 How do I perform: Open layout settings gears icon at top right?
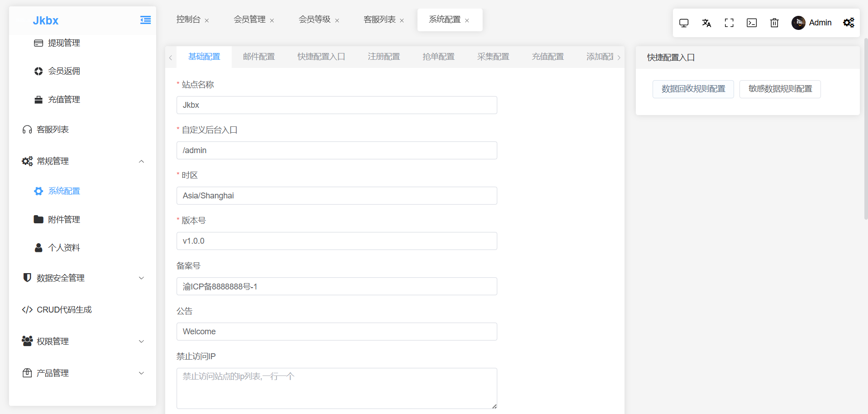coord(849,23)
